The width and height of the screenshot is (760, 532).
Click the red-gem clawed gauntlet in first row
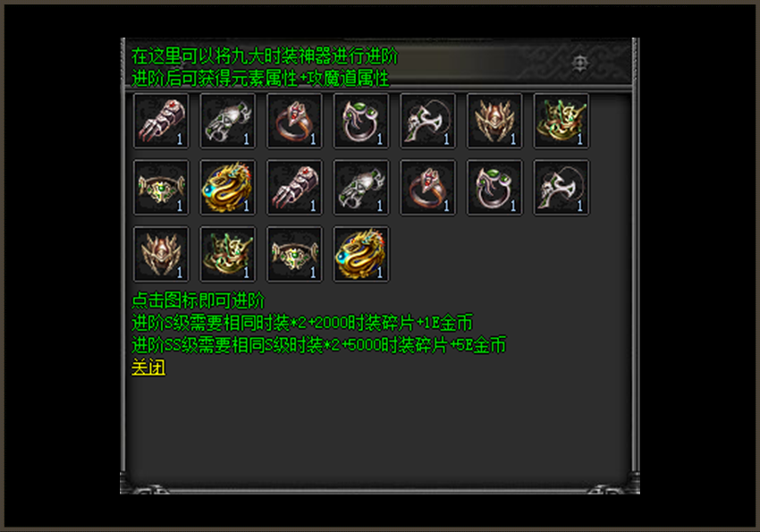point(161,121)
